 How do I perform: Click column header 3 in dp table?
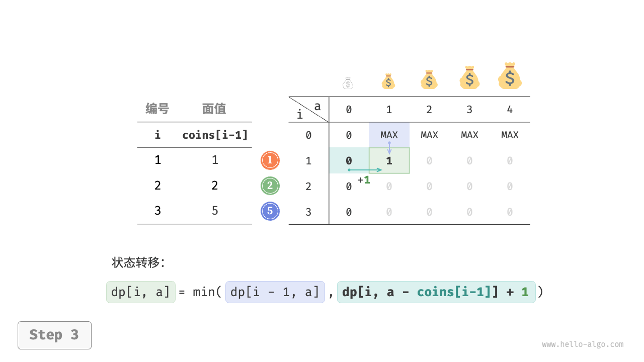tap(469, 110)
